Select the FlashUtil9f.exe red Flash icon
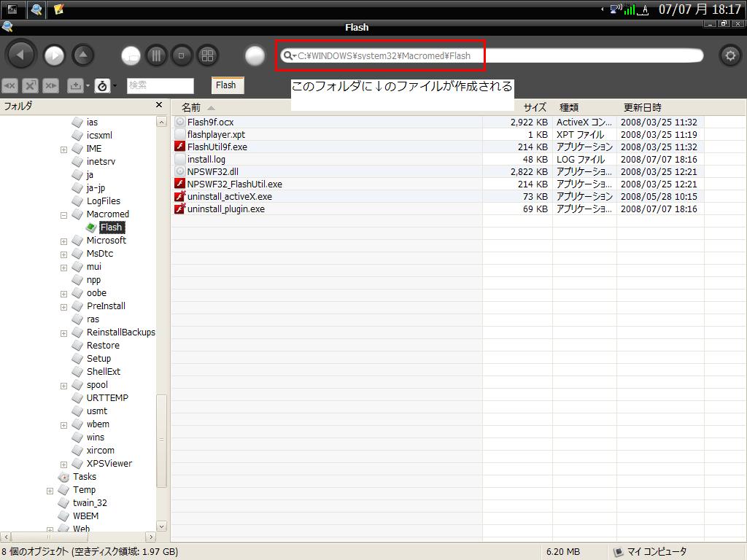This screenshot has height=560, width=747. [x=179, y=147]
